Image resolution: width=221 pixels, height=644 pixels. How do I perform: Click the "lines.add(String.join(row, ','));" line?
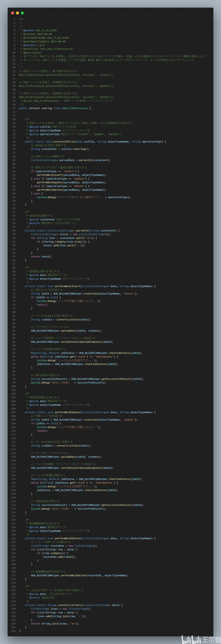click(x=62, y=616)
